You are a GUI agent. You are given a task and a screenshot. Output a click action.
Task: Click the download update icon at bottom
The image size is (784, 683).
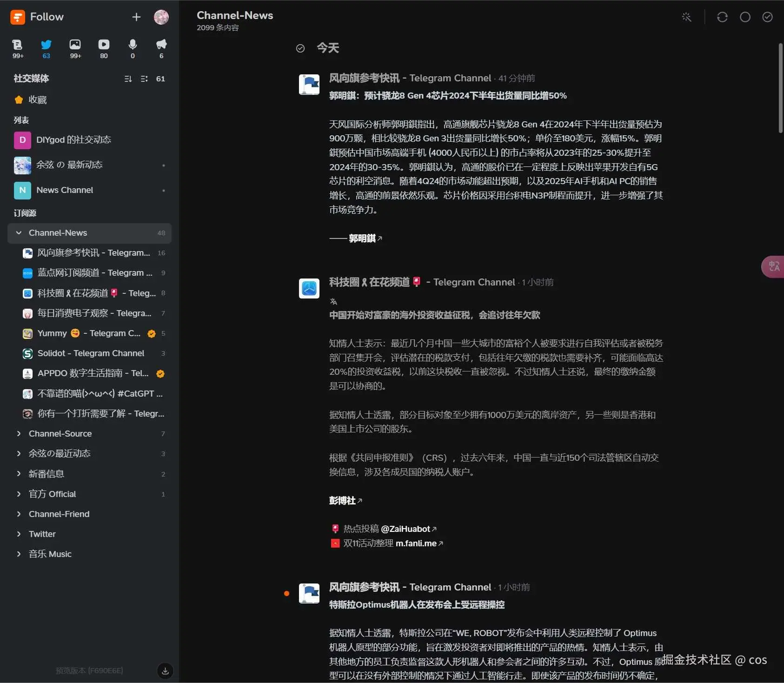(165, 670)
